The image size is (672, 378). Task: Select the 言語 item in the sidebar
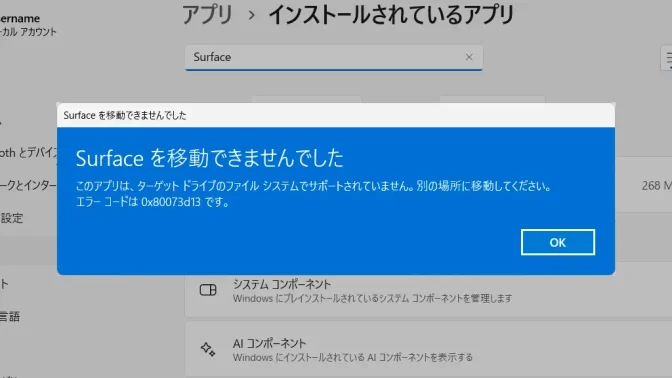(10, 317)
